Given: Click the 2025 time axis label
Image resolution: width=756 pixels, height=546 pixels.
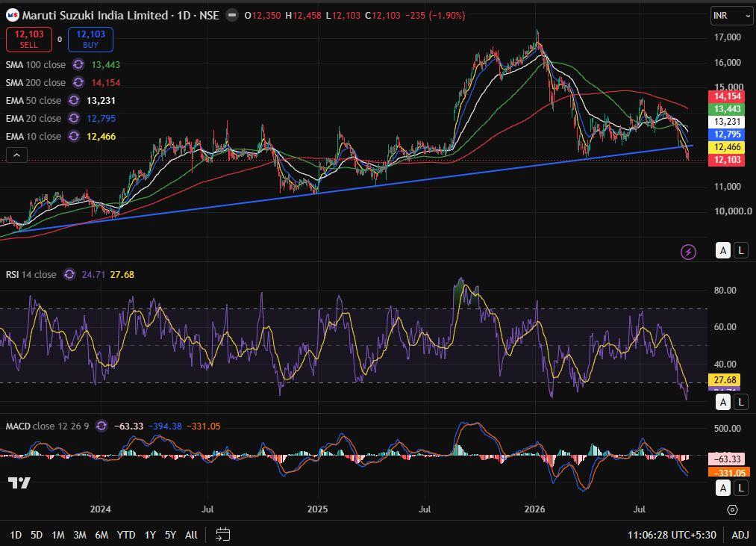Looking at the screenshot, I should click(317, 509).
